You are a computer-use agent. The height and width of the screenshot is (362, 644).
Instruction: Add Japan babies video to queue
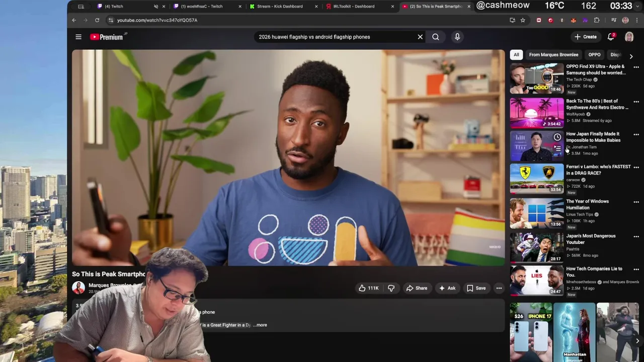pyautogui.click(x=557, y=148)
